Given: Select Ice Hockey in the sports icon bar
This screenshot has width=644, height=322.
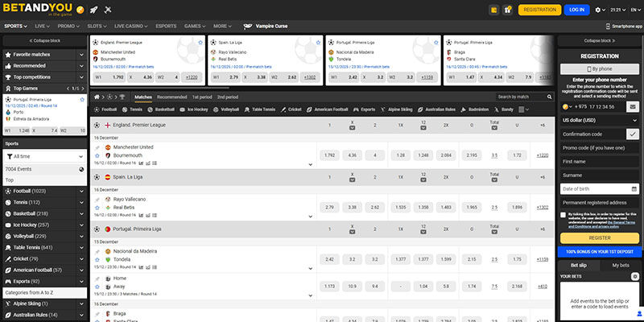Looking at the screenshot, I should click(194, 109).
